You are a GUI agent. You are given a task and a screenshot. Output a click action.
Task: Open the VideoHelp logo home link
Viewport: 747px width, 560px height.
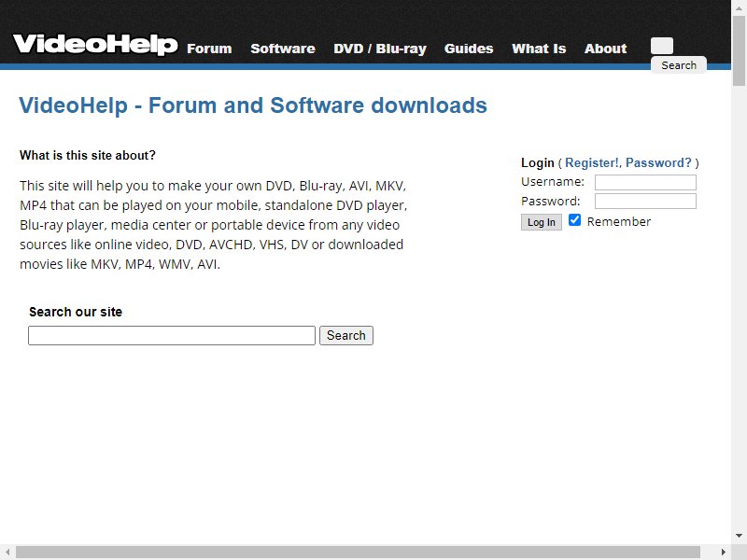[x=95, y=44]
